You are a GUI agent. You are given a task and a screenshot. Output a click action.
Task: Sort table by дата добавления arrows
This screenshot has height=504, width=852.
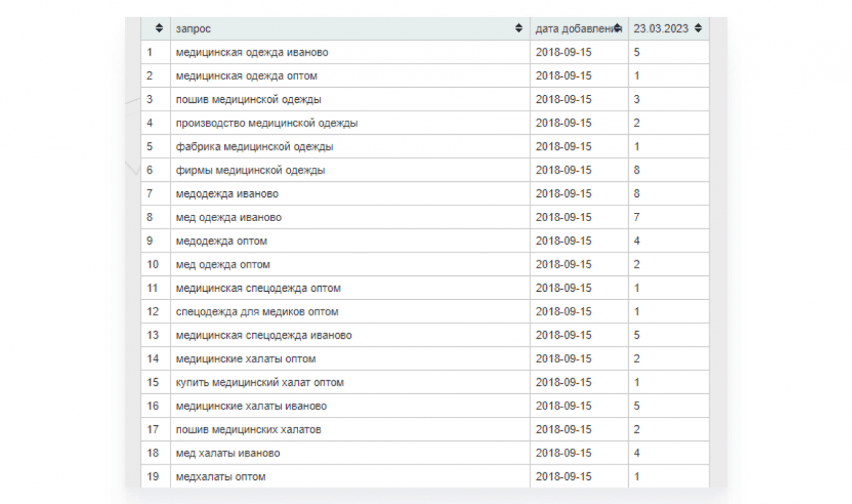click(617, 29)
